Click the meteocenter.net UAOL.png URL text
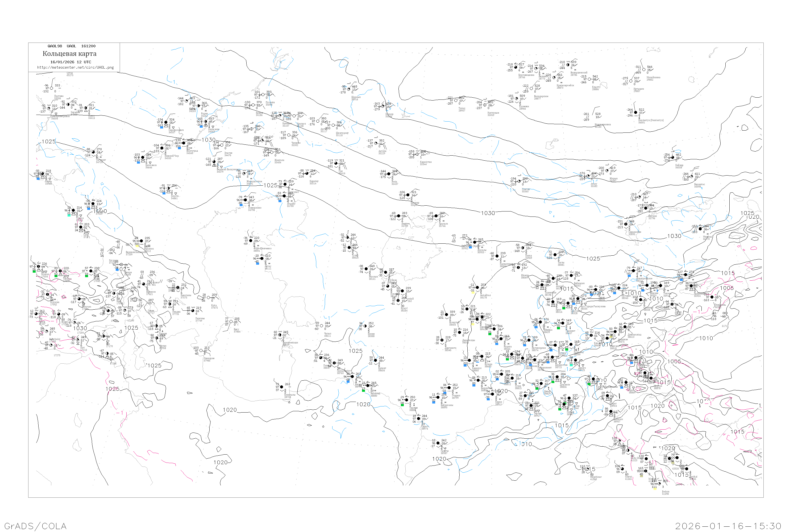 tap(75, 68)
